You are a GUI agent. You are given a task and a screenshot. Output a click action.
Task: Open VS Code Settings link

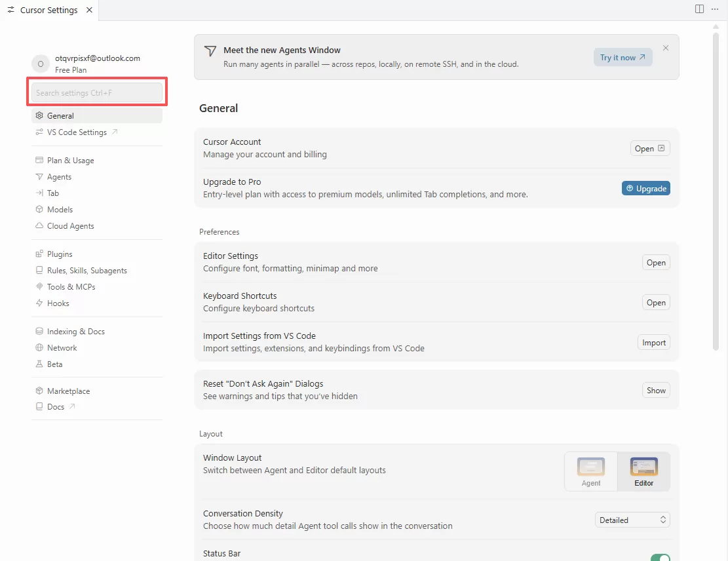pos(97,132)
